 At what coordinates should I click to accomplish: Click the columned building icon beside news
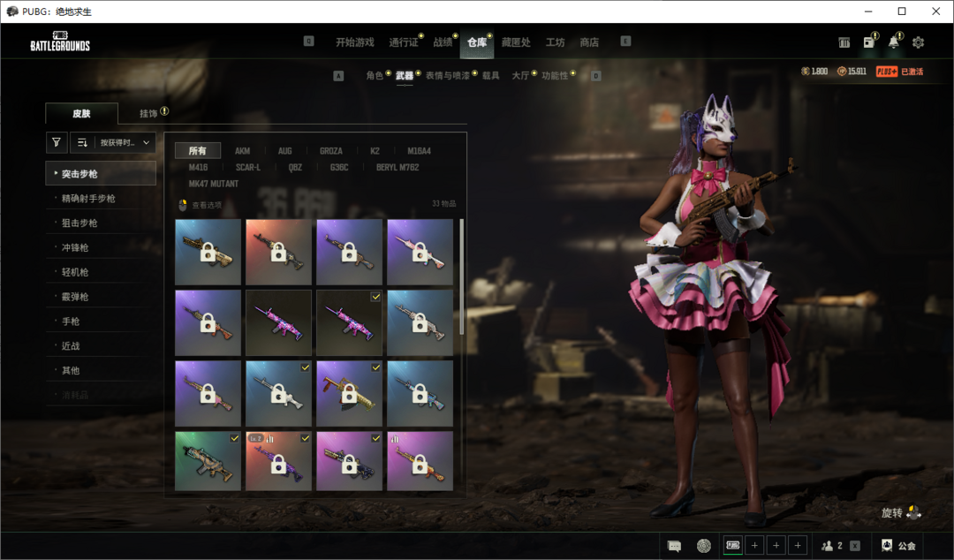click(844, 42)
